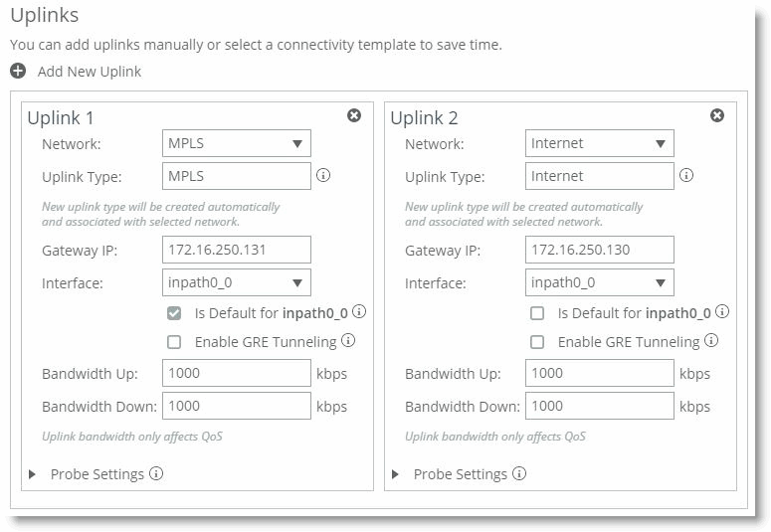This screenshot has width=771, height=532.
Task: Remove Uplink 1 with its X icon
Action: pos(354,116)
